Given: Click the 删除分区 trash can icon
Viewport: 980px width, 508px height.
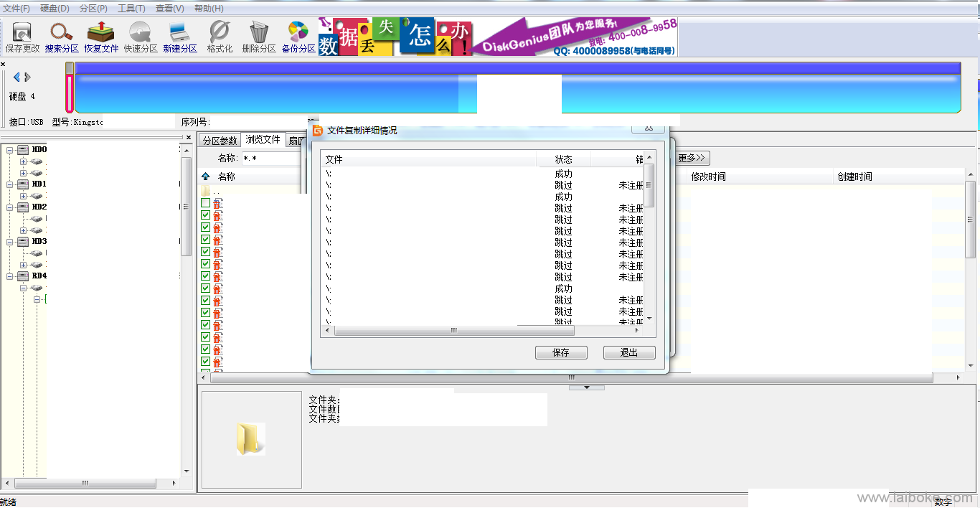Looking at the screenshot, I should point(259,37).
